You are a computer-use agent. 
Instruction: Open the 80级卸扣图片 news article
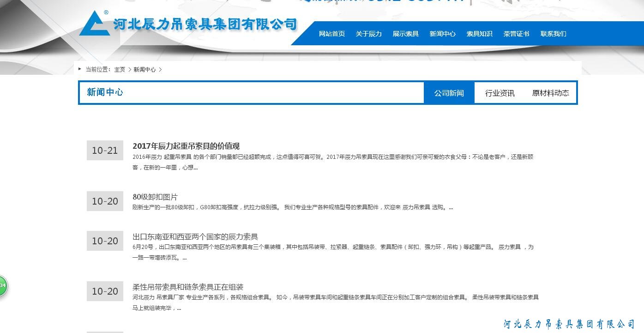[155, 196]
